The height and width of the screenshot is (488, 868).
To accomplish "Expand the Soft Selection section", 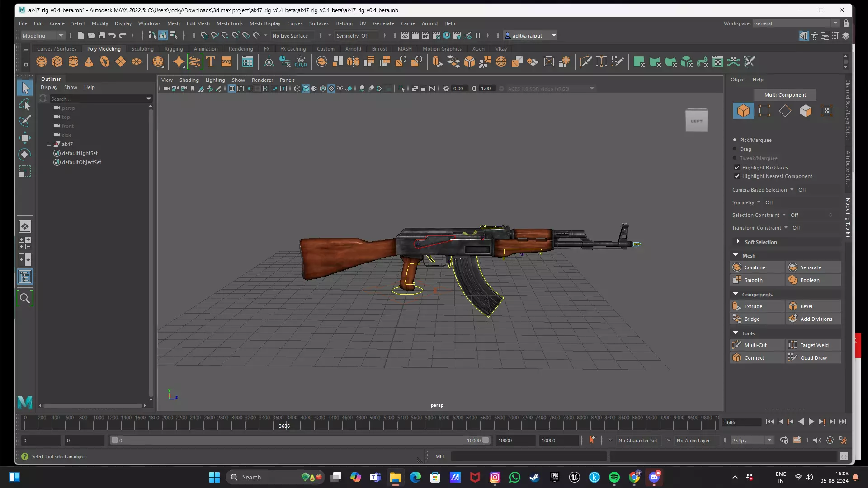I will (x=738, y=242).
